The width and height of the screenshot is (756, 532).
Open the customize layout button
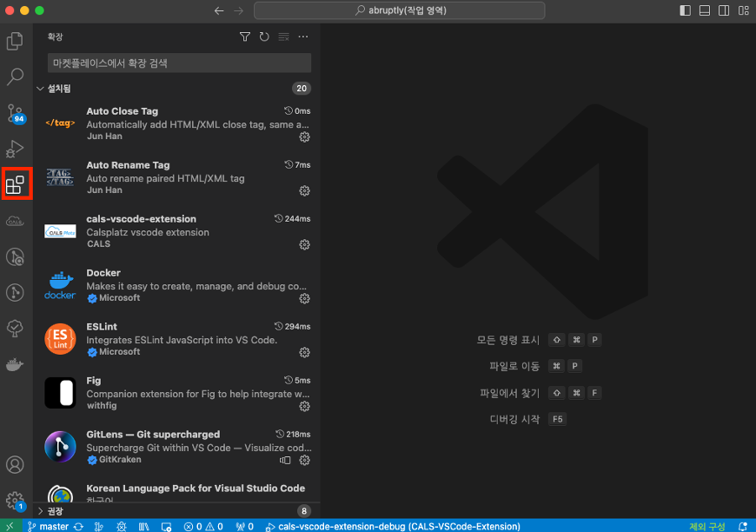[x=744, y=10]
